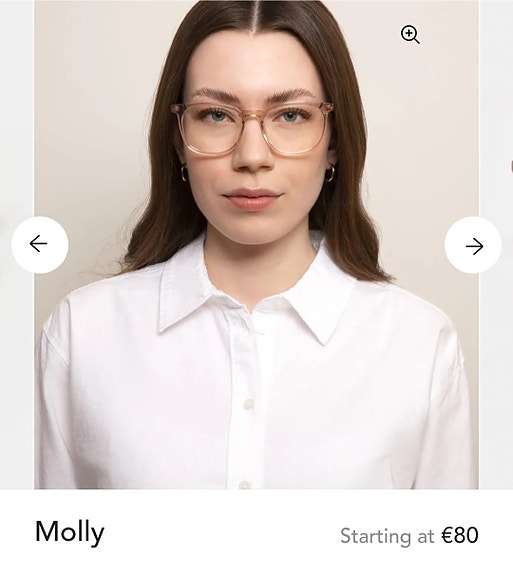Click the Starting at €80 price
The width and height of the screenshot is (513, 575).
tap(409, 536)
